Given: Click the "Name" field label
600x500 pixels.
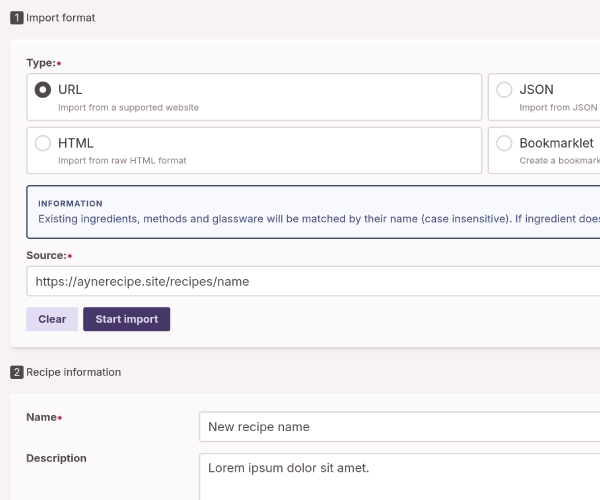Looking at the screenshot, I should pos(41,417).
